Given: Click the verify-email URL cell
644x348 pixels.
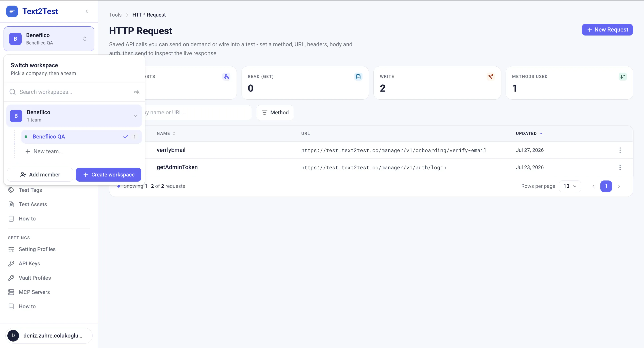Looking at the screenshot, I should [x=394, y=150].
